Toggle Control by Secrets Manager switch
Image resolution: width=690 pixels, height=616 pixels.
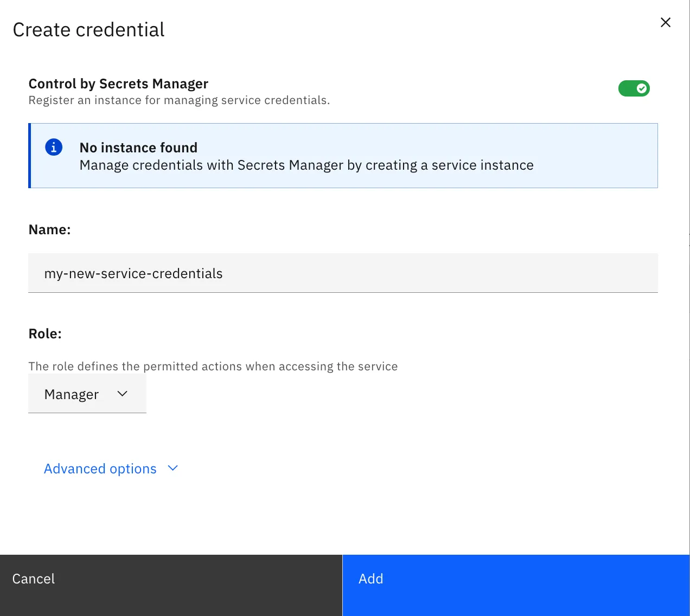pos(634,88)
